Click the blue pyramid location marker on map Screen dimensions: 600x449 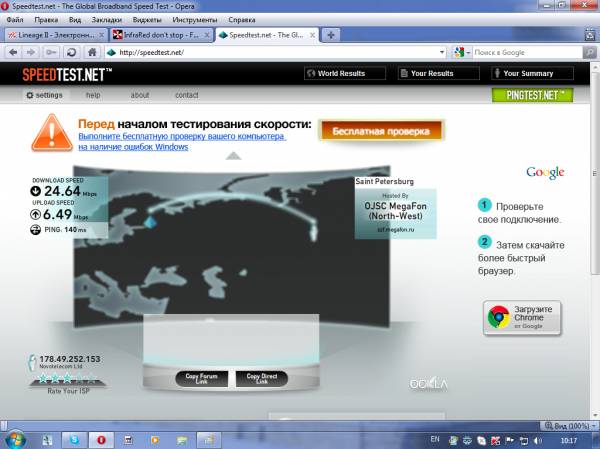(150, 221)
